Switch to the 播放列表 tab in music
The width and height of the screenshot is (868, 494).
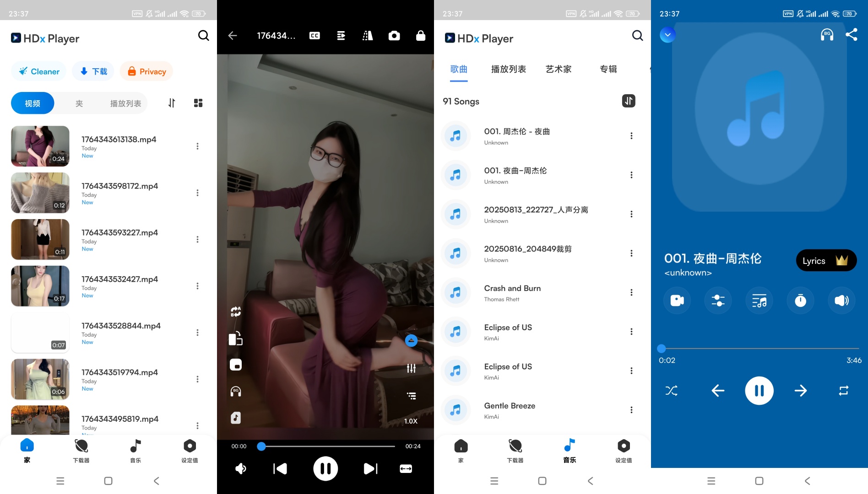508,69
